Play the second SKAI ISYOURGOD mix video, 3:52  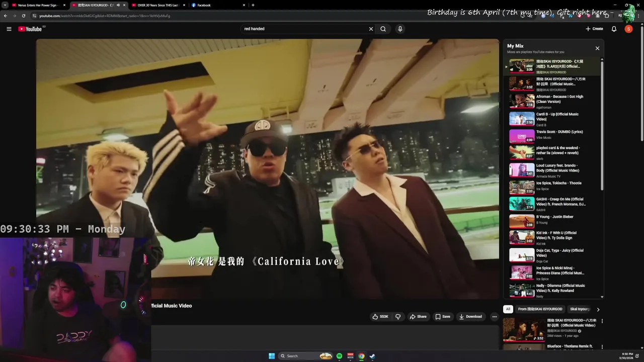[x=552, y=83]
